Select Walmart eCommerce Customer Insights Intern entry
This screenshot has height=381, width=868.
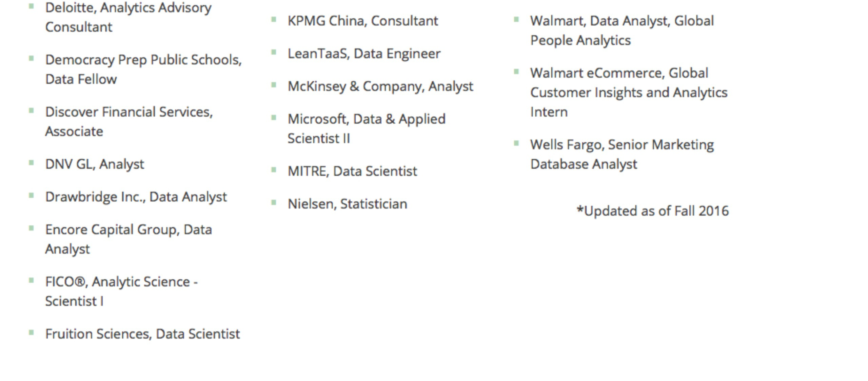(629, 92)
